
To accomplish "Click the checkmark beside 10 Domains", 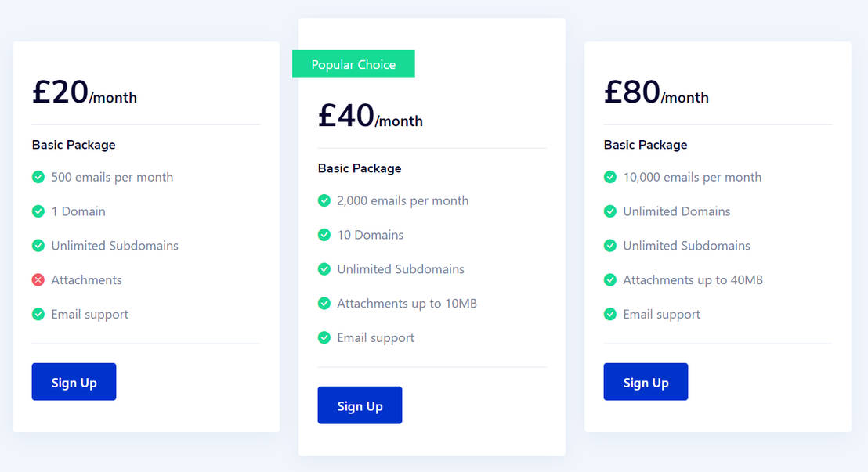I will (324, 235).
